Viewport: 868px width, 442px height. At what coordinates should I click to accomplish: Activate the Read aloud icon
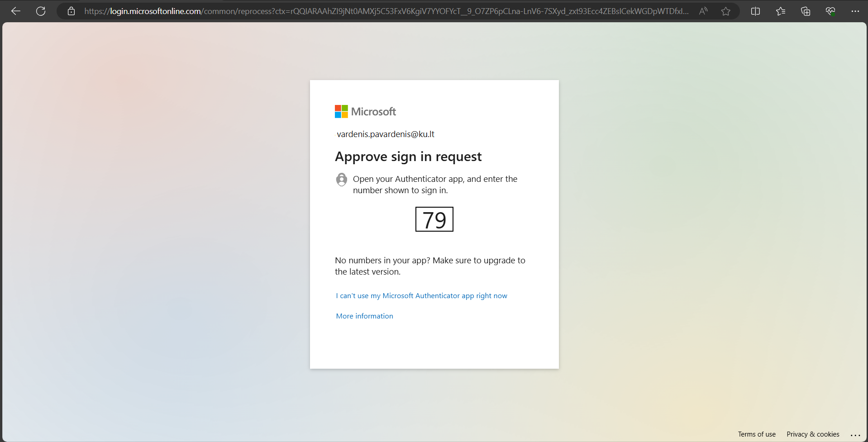[703, 11]
